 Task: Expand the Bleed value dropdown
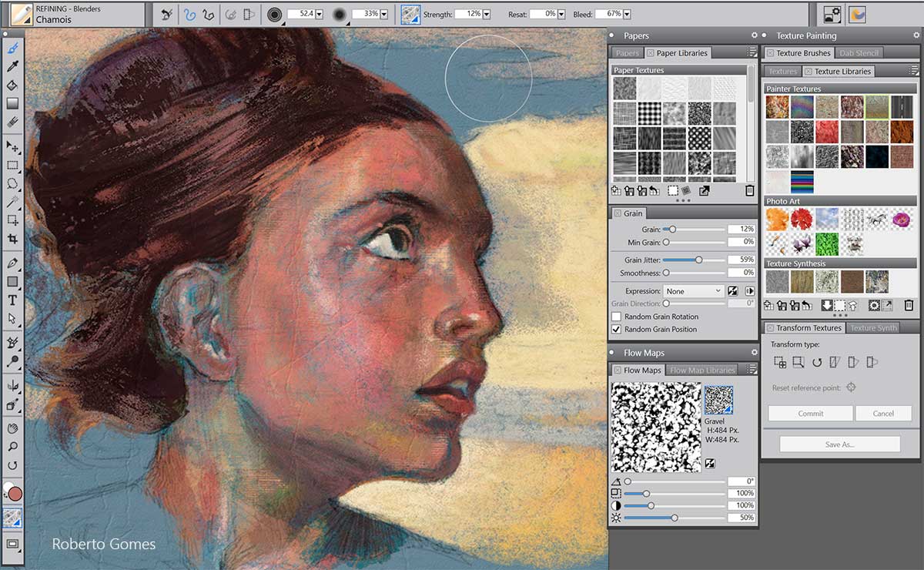(627, 15)
